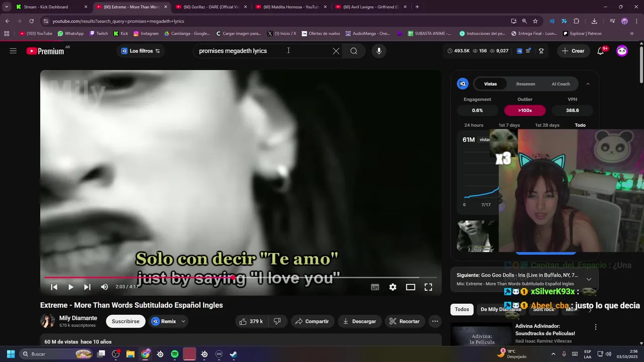Switch to the Resumen tab in vidIQ panel
The width and height of the screenshot is (644, 362).
(x=525, y=84)
